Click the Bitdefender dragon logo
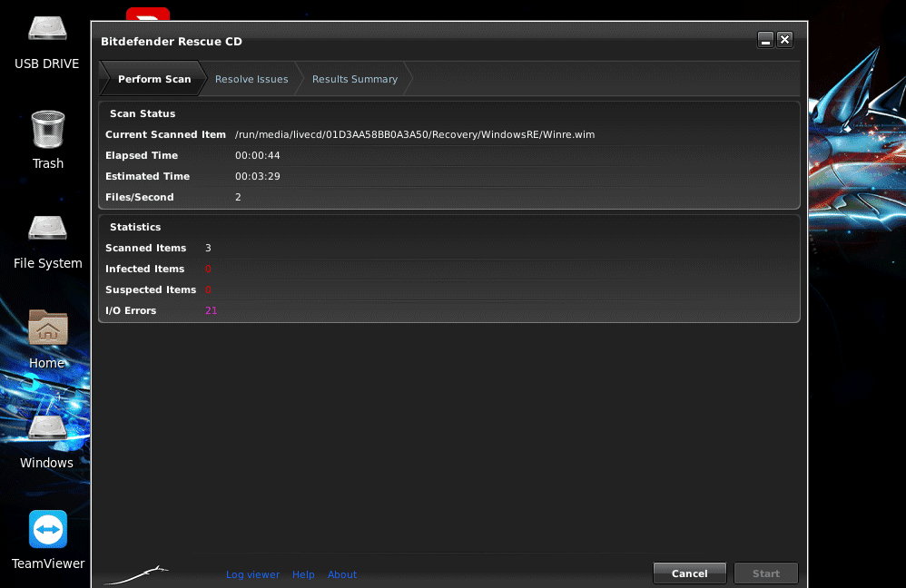 136,575
